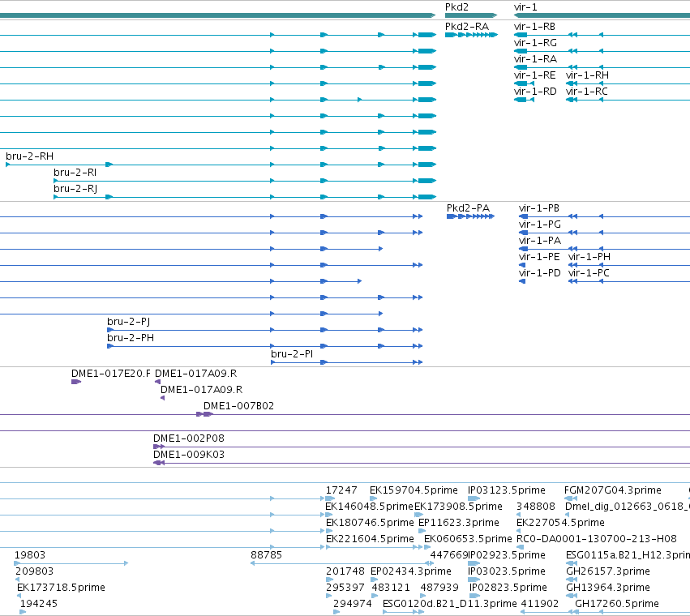Select transcript label vir-1-RB
Screen dimensions: 690x616
(534, 27)
